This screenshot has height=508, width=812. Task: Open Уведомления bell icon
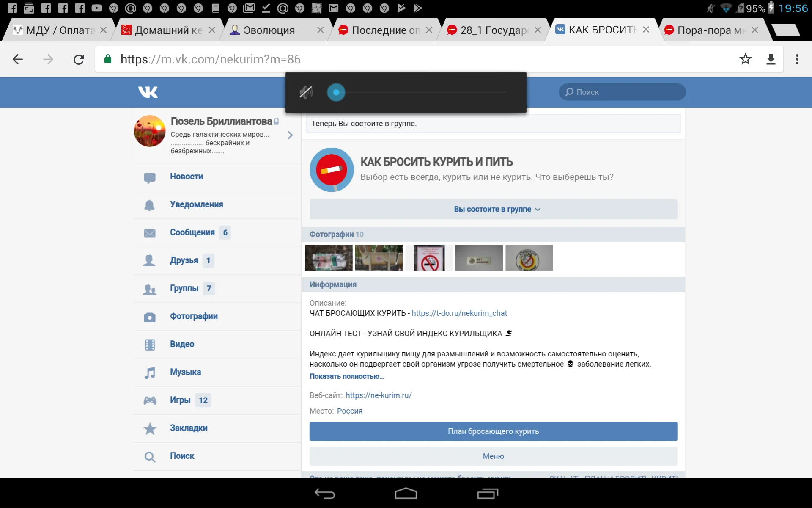[149, 205]
